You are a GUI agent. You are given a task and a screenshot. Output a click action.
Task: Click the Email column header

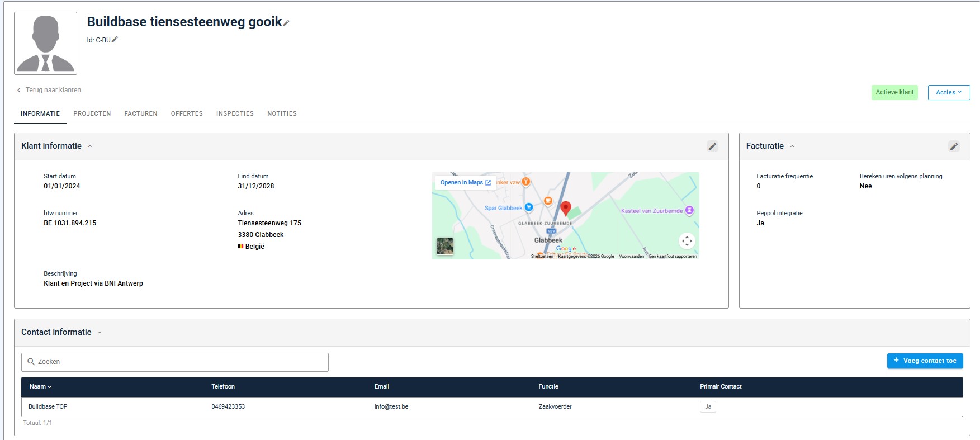tap(382, 387)
